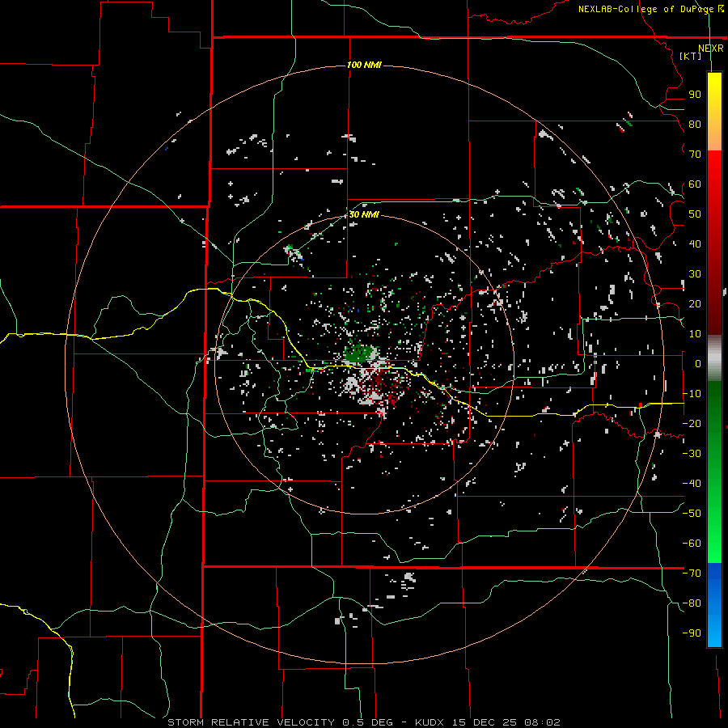Click the 50 value on velocity scale

695,214
